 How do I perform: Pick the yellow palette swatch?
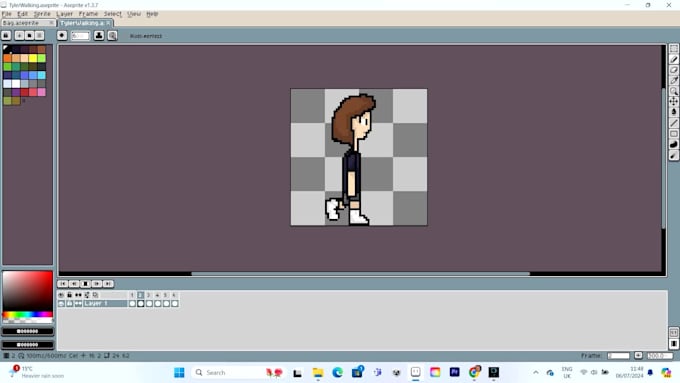click(33, 58)
